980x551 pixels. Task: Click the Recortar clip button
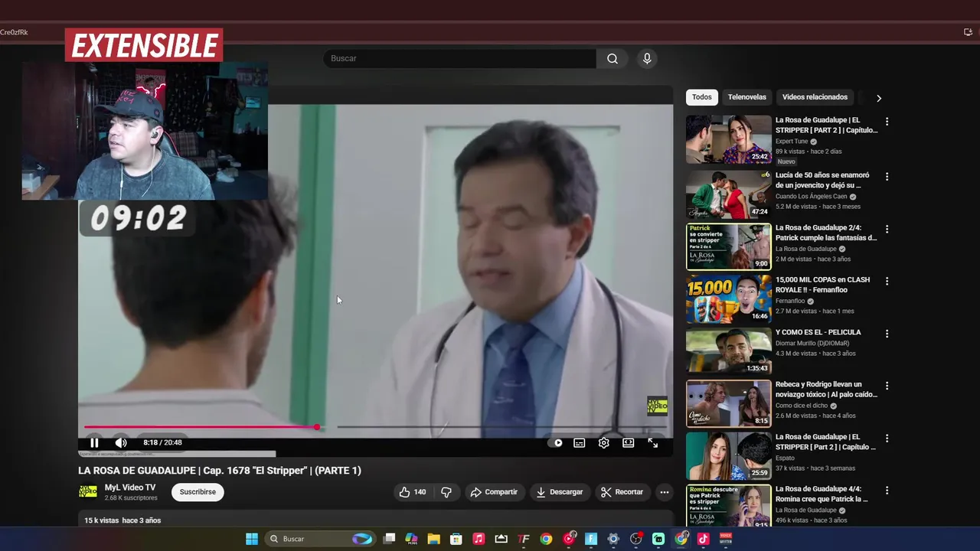click(x=622, y=492)
